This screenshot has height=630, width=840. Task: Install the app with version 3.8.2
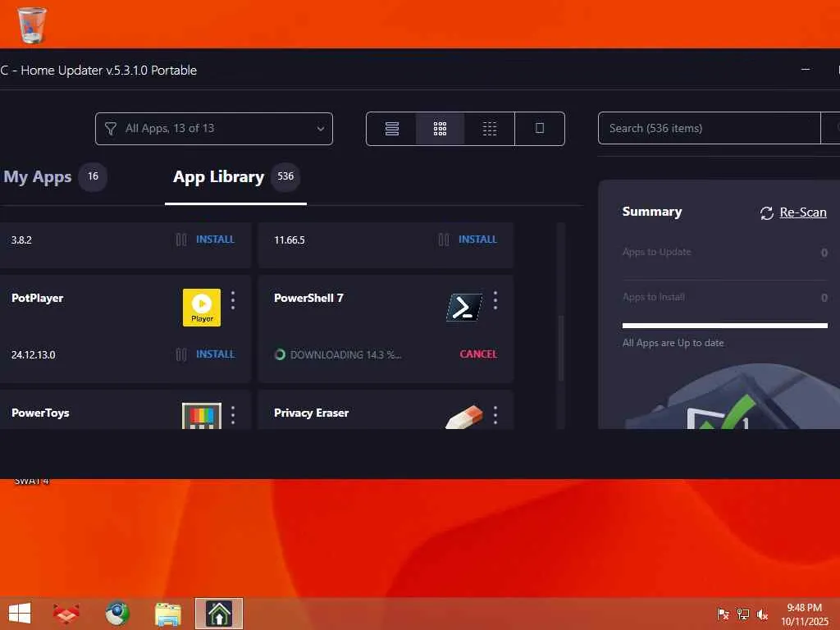(x=216, y=240)
